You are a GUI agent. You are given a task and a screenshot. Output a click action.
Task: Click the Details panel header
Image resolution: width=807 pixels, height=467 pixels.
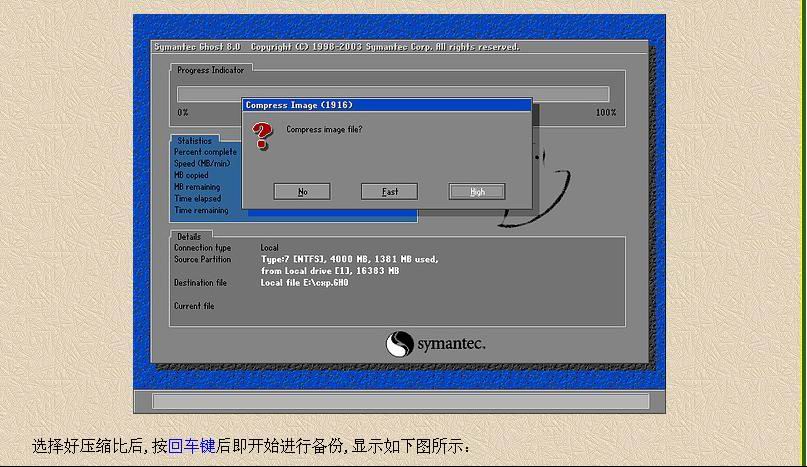coord(189,237)
